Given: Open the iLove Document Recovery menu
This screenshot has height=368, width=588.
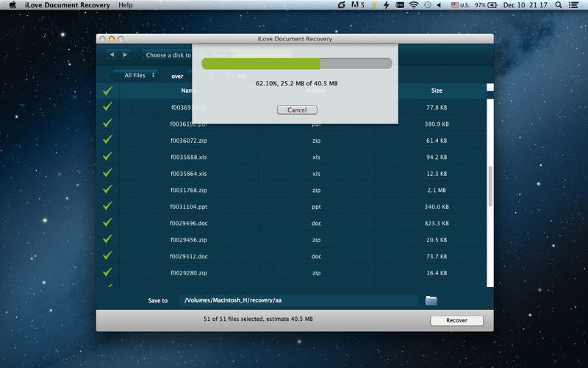Looking at the screenshot, I should coord(68,5).
